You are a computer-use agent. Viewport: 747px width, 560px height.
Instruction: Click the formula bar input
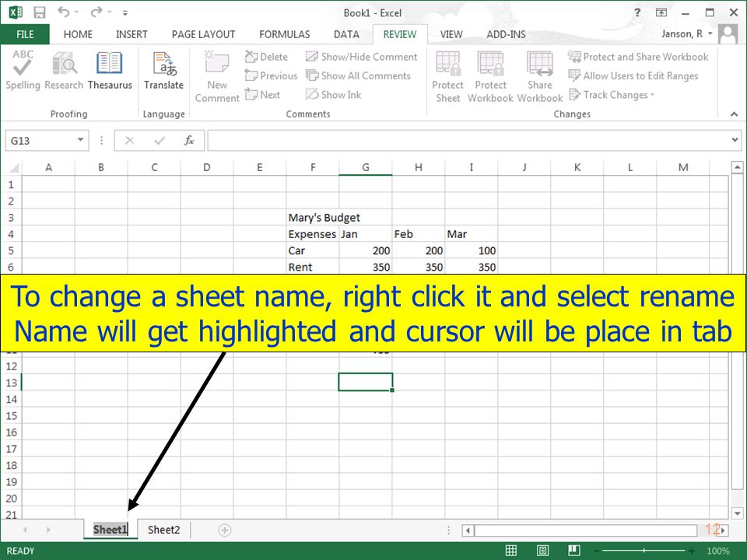(x=468, y=141)
